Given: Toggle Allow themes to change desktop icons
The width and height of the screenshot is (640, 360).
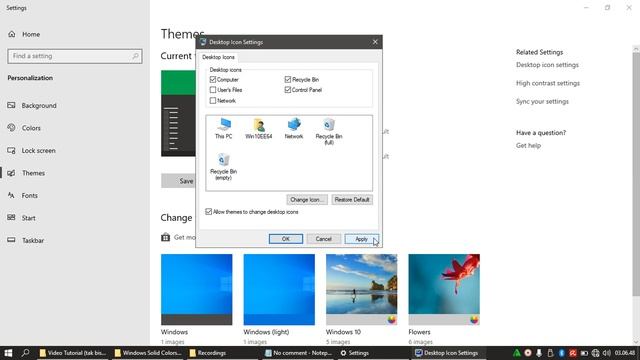Looking at the screenshot, I should pos(209,212).
